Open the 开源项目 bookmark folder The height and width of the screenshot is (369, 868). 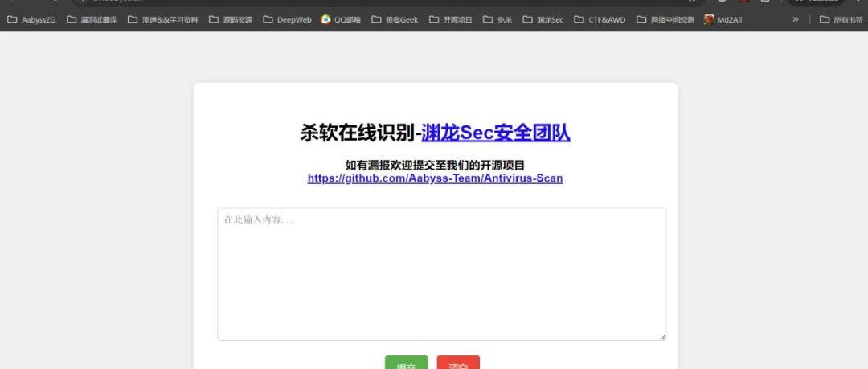[x=451, y=19]
